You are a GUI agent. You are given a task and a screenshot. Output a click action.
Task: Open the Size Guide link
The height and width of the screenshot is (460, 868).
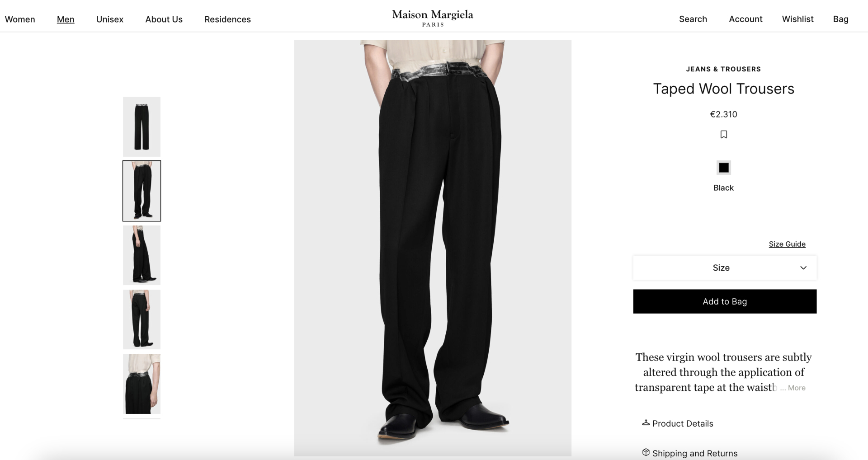(787, 244)
